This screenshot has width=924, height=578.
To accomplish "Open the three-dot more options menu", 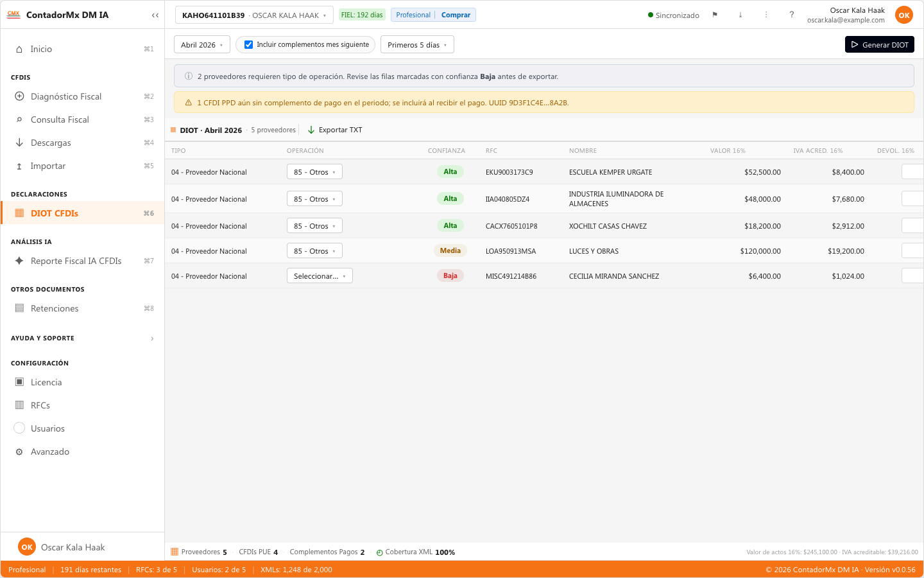I will coord(766,15).
